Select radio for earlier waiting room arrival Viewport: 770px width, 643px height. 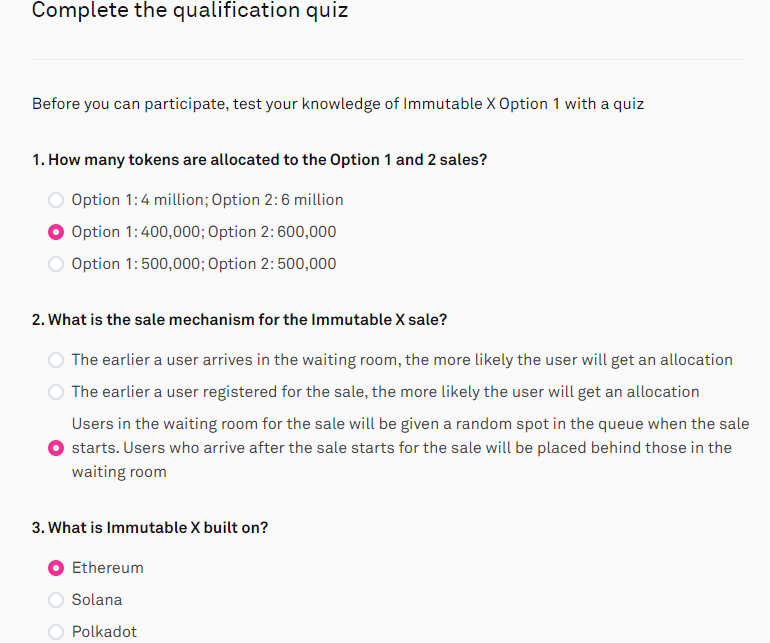tap(56, 360)
